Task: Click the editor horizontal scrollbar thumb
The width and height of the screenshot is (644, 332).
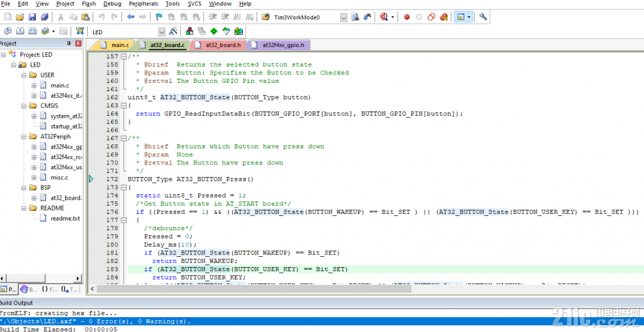Action: (x=254, y=289)
